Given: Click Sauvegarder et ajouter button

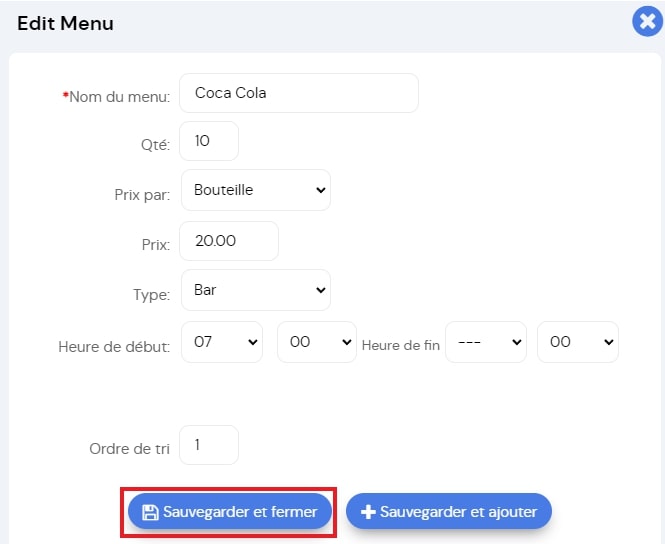Looking at the screenshot, I should (449, 511).
